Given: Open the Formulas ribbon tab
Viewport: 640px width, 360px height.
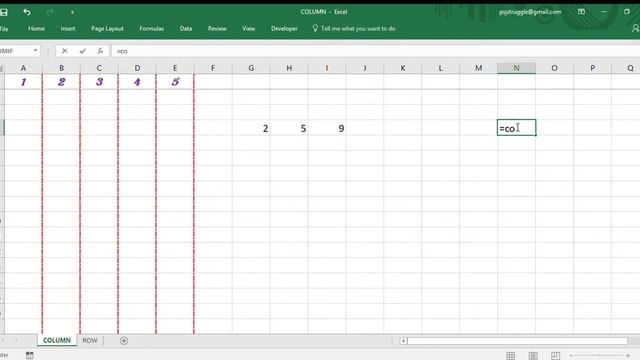Looking at the screenshot, I should (x=151, y=29).
